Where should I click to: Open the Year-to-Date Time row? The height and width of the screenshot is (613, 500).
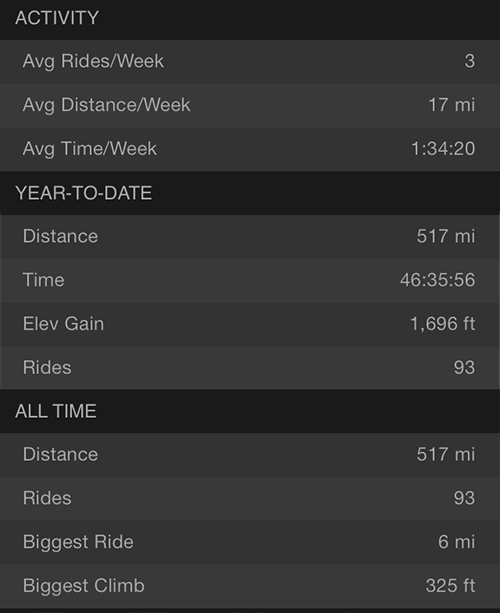pos(250,280)
